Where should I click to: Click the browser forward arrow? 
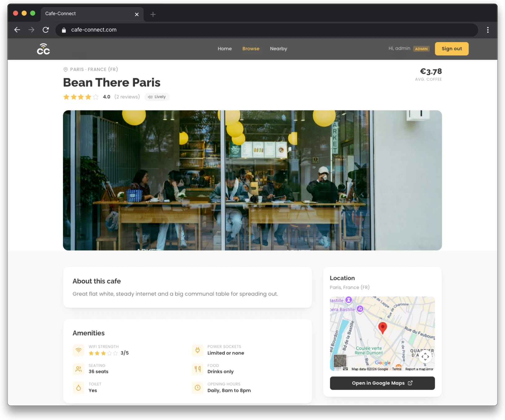pyautogui.click(x=31, y=30)
